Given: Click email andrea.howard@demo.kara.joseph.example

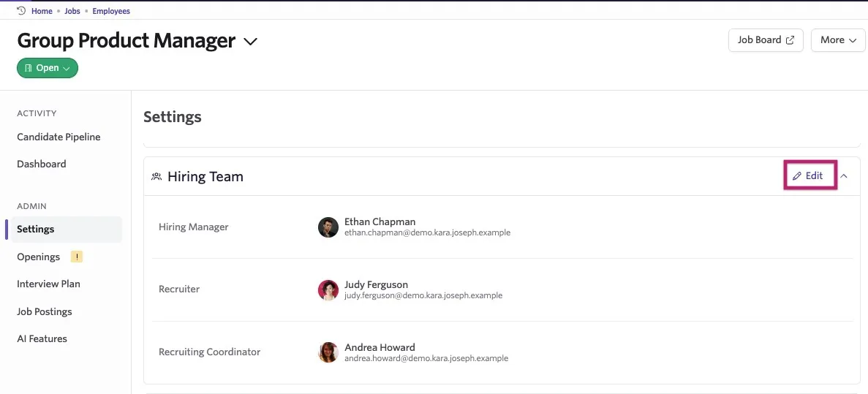Looking at the screenshot, I should click(x=426, y=358).
